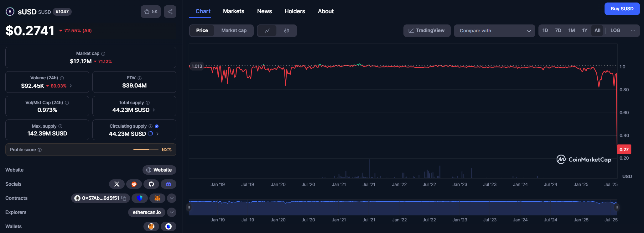644x233 pixels.
Task: Open etherscan.io explorer link
Action: coord(147,212)
